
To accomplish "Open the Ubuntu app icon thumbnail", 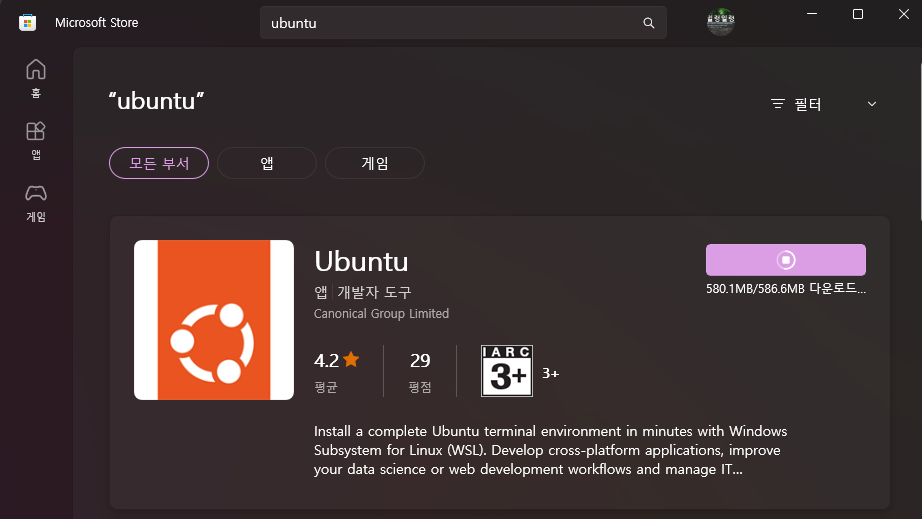I will pos(214,320).
